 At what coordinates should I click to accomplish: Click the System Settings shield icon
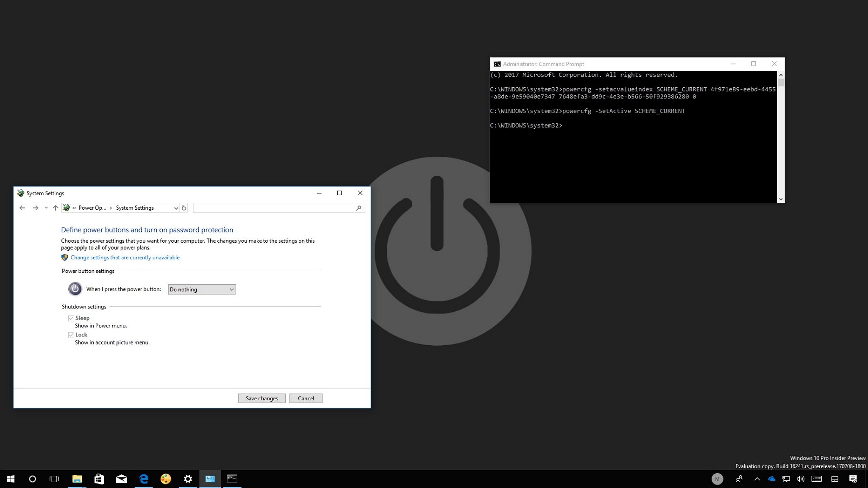pos(65,258)
